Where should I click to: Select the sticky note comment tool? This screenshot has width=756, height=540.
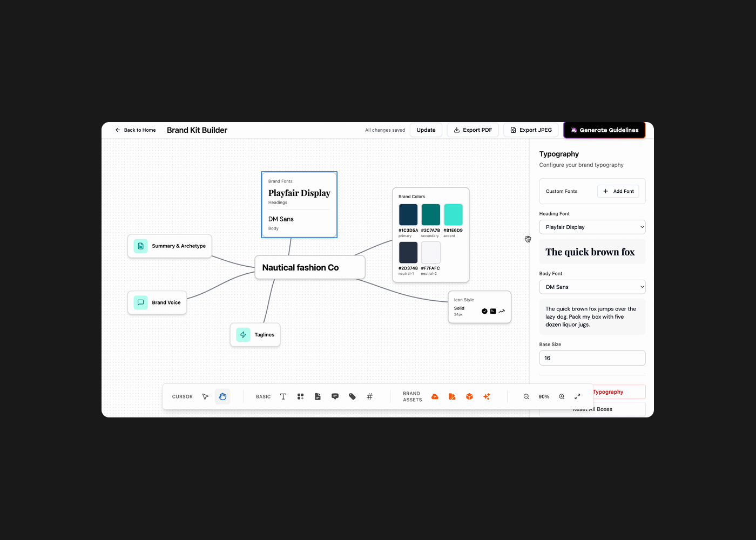click(x=335, y=396)
